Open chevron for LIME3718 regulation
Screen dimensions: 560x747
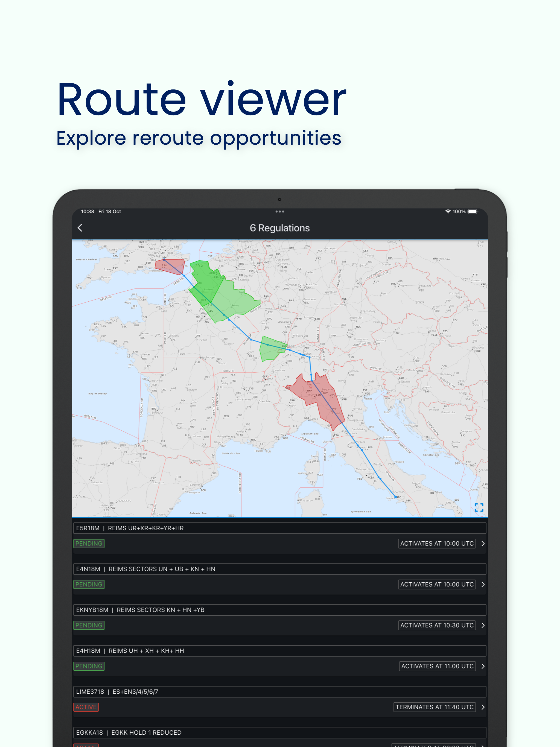tap(483, 707)
